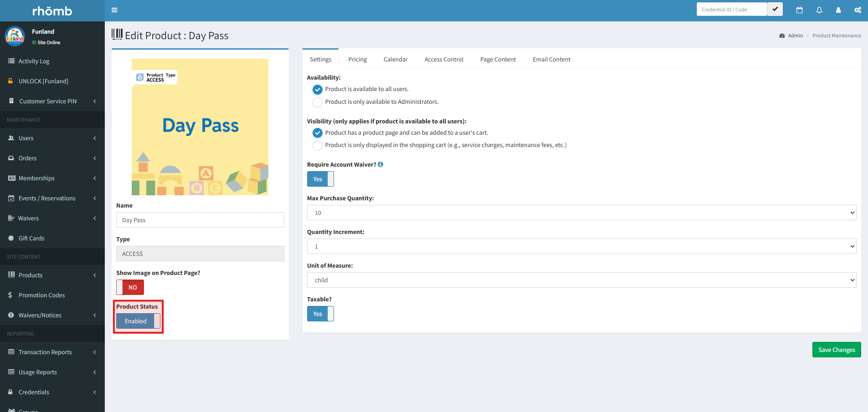Open Product Maintenance breadcrumb link
This screenshot has height=412, width=868.
tap(837, 36)
